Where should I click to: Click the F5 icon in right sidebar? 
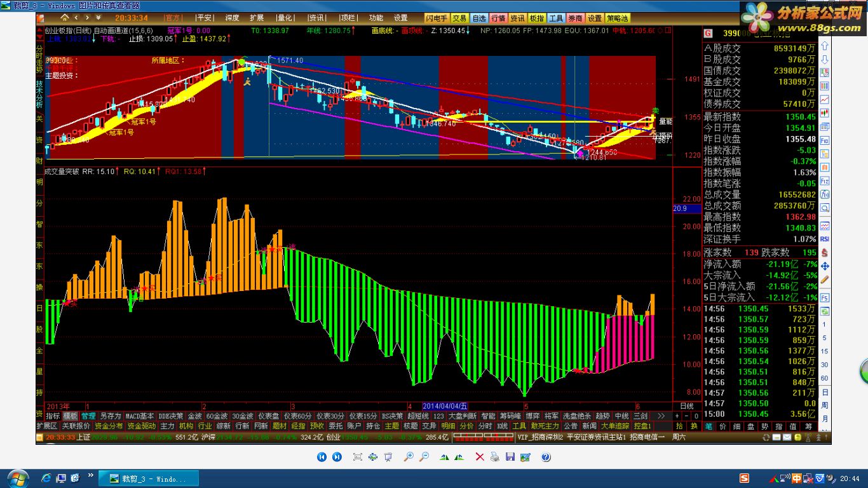coord(824,297)
